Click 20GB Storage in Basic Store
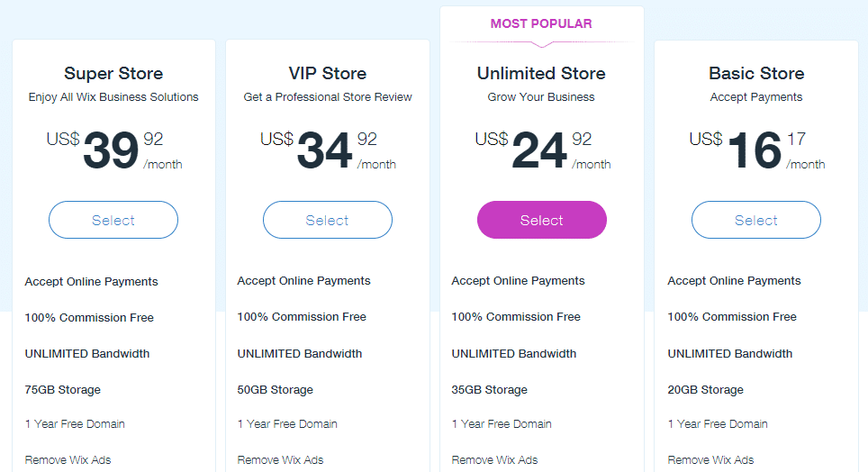Viewport: 868px width, 472px height. (x=706, y=390)
